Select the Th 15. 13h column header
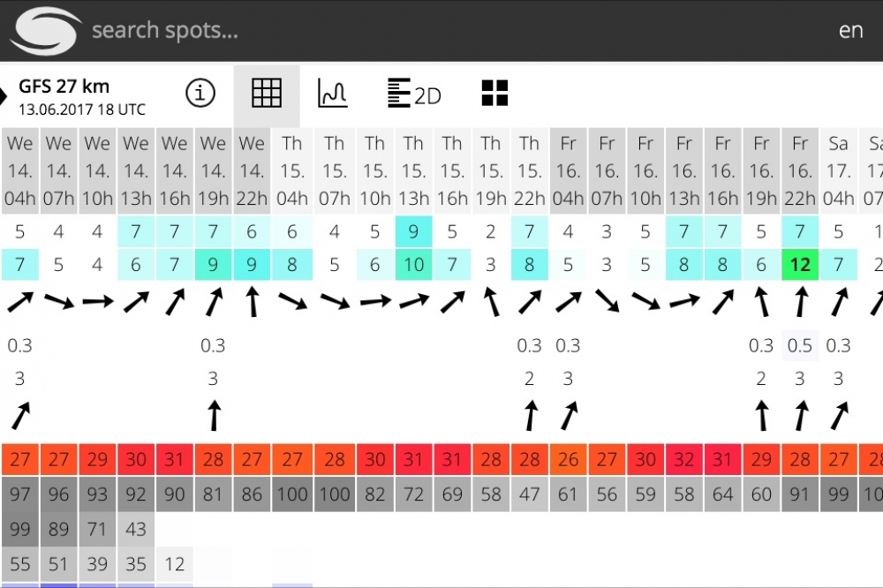This screenshot has height=588, width=883. point(413,170)
